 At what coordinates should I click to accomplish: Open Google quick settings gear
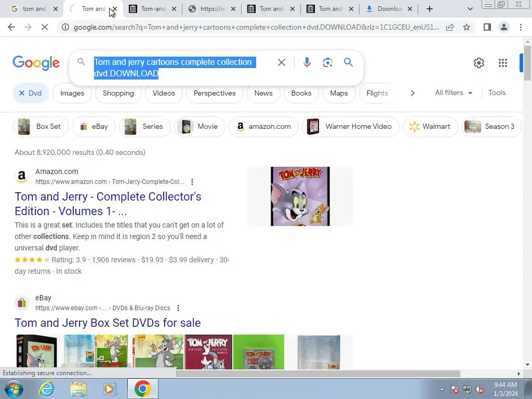point(478,63)
